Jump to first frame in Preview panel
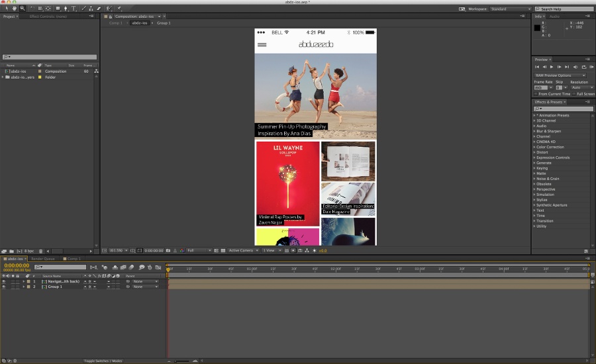596x364 pixels. (x=536, y=67)
